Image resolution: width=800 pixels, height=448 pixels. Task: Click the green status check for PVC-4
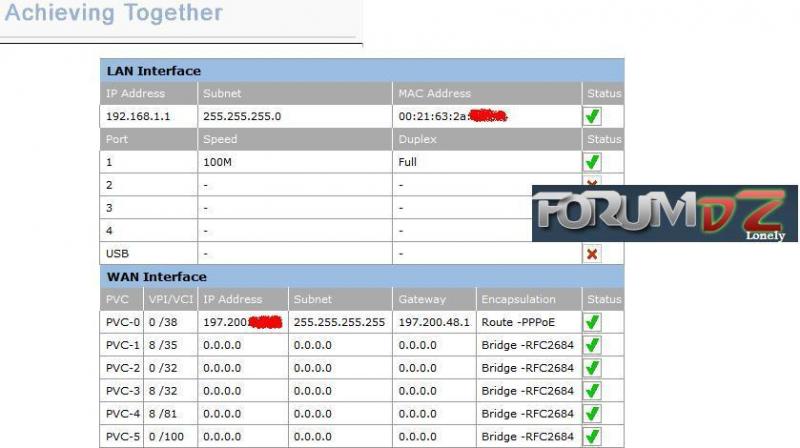(x=592, y=414)
